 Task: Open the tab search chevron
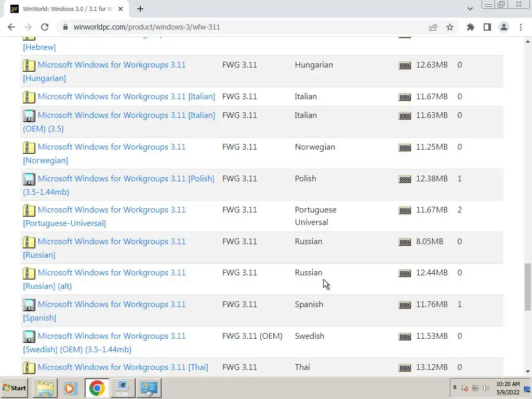click(x=470, y=9)
